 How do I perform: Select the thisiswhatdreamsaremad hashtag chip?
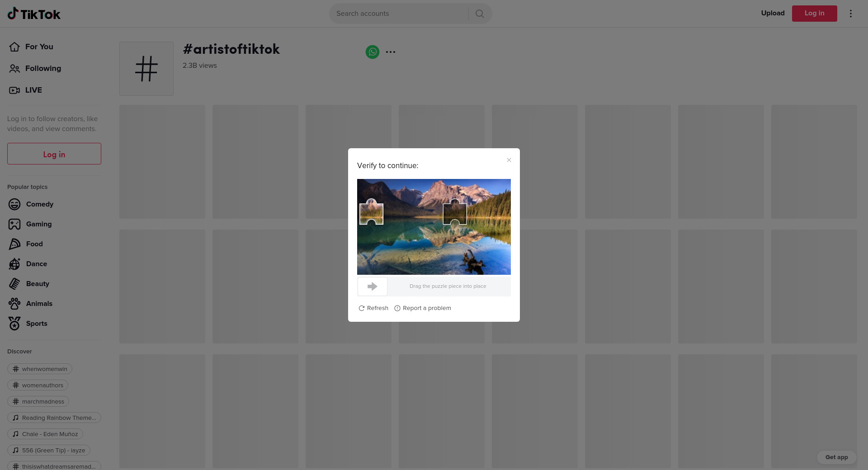coord(54,466)
